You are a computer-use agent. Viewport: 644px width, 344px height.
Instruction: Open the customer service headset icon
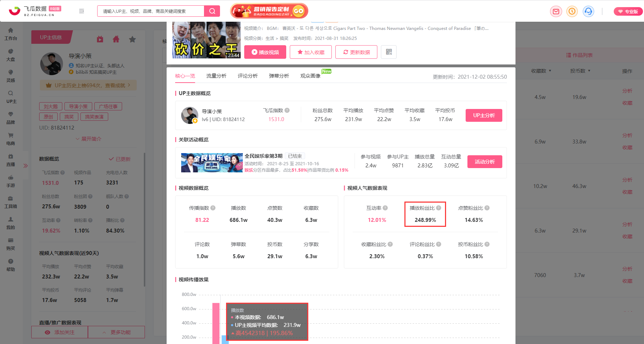point(588,11)
